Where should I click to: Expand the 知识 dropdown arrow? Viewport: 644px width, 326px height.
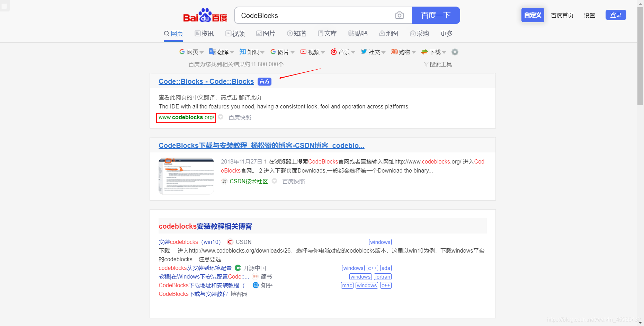coord(262,52)
